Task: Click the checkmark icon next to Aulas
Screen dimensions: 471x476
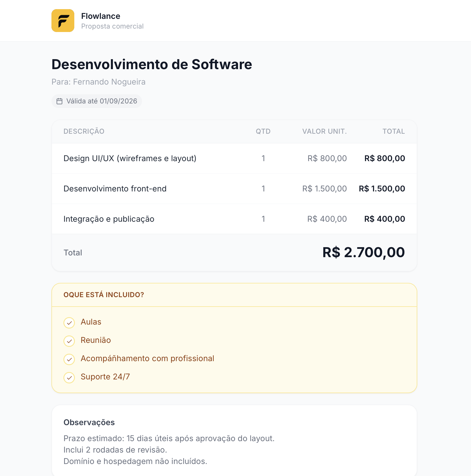Action: point(69,323)
